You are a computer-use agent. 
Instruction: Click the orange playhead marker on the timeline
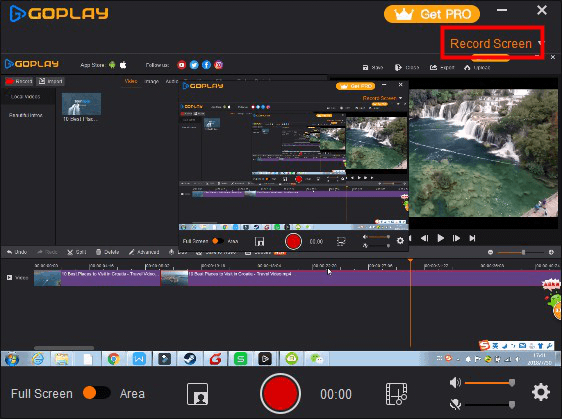[410, 260]
